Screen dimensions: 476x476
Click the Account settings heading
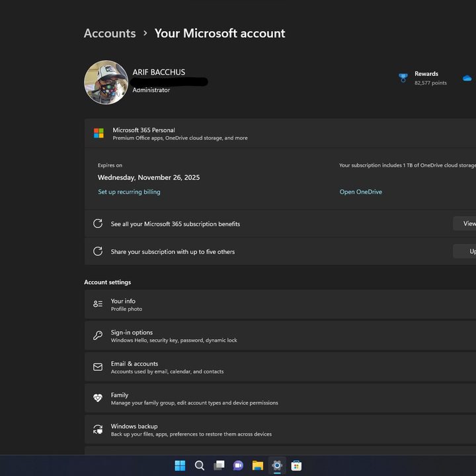click(x=108, y=282)
